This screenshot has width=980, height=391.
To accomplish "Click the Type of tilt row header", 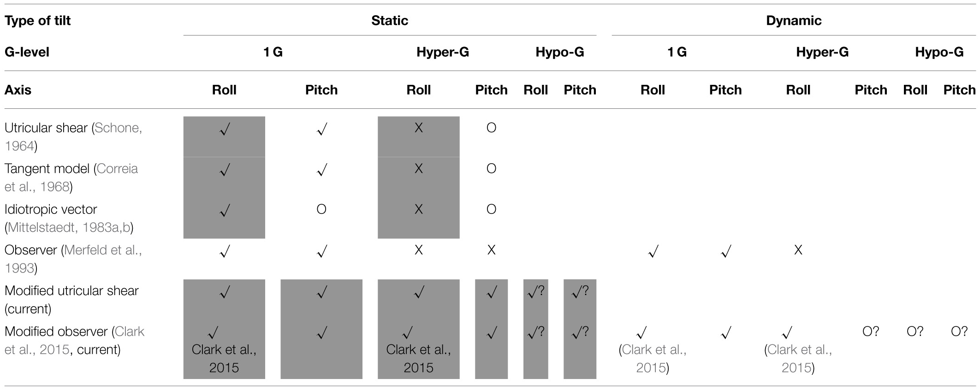I will pyautogui.click(x=38, y=21).
